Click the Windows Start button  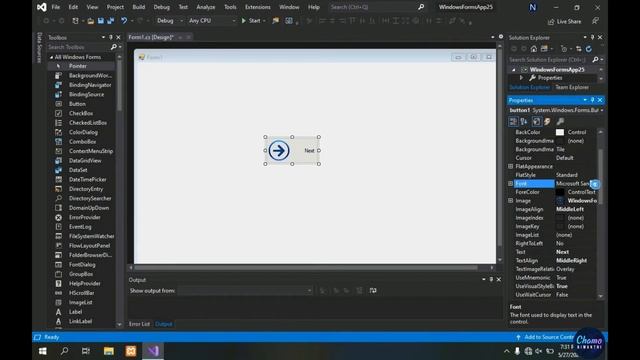(x=42, y=351)
